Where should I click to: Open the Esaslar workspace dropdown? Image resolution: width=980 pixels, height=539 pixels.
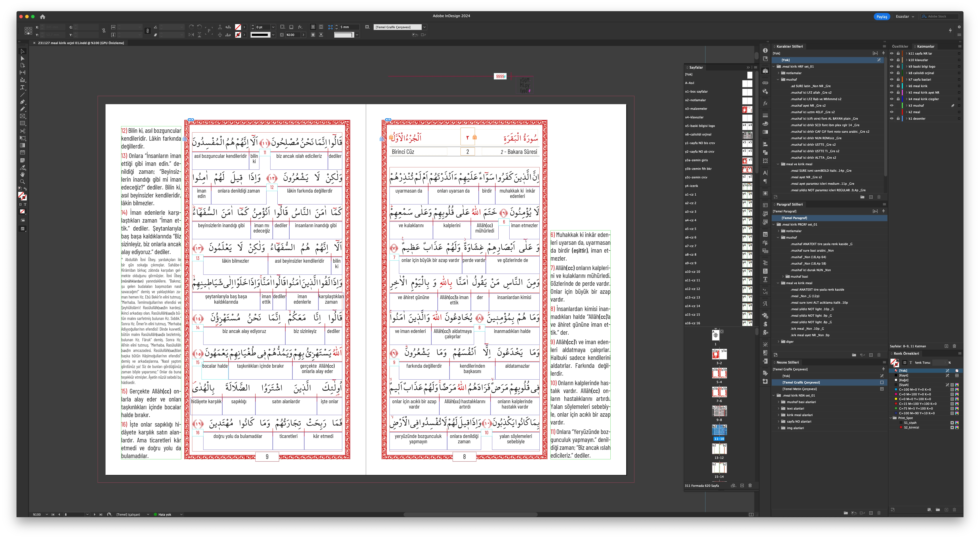[x=905, y=16]
